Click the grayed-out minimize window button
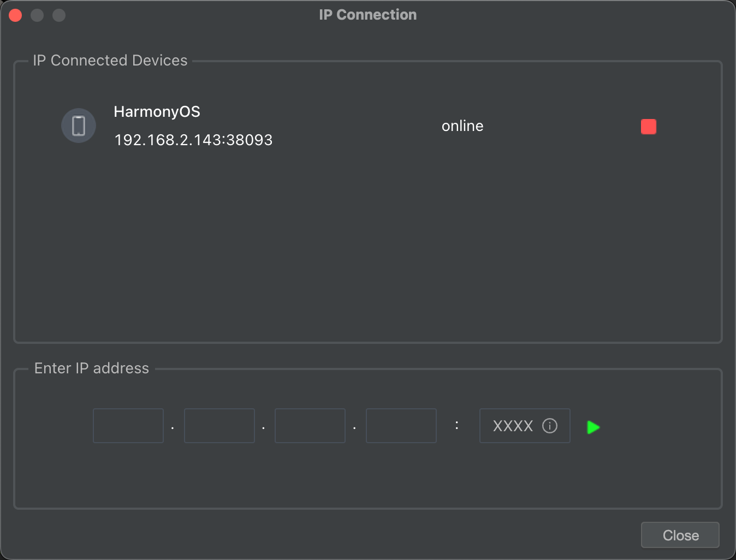The width and height of the screenshot is (736, 560). [x=37, y=15]
